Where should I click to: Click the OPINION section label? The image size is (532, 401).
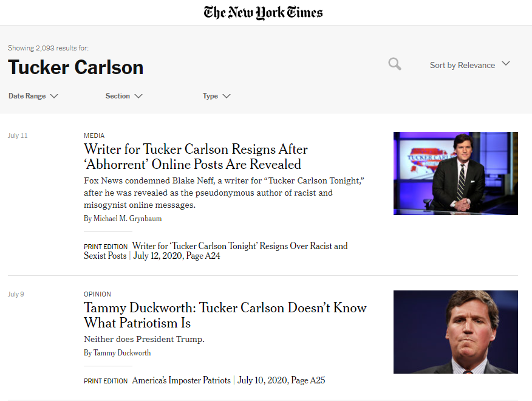point(97,294)
